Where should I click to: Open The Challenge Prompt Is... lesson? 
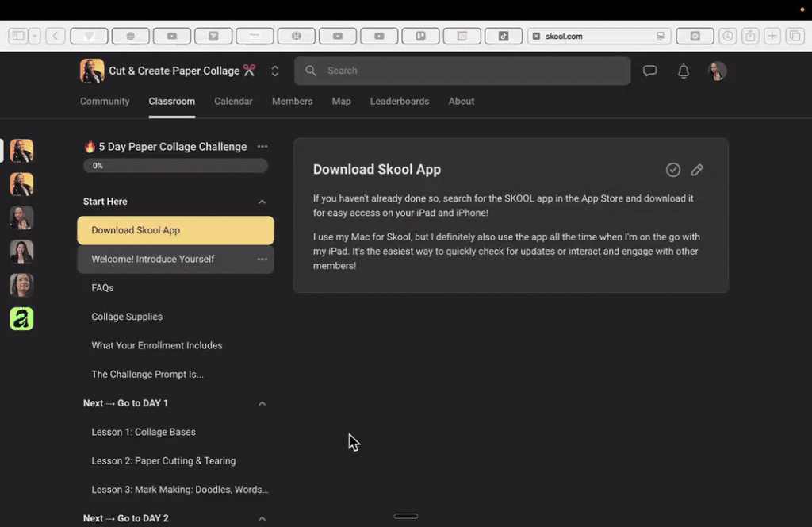point(147,374)
